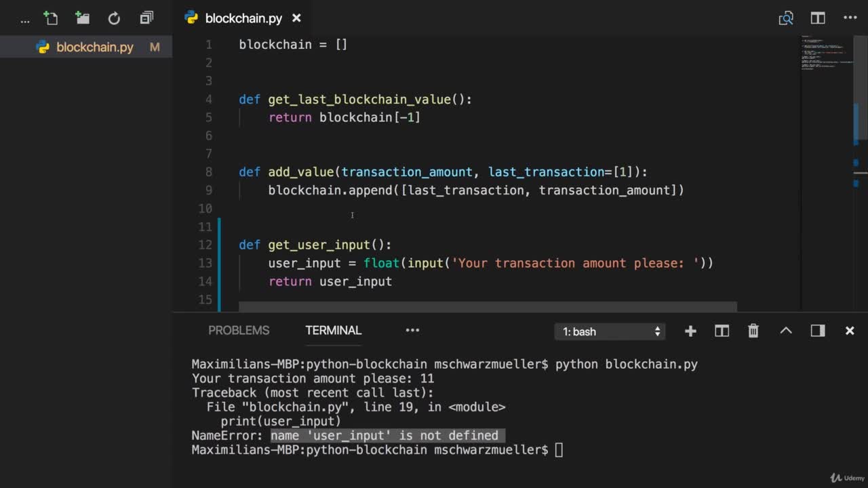Click the New File icon in explorer
868x488 pixels.
click(50, 18)
